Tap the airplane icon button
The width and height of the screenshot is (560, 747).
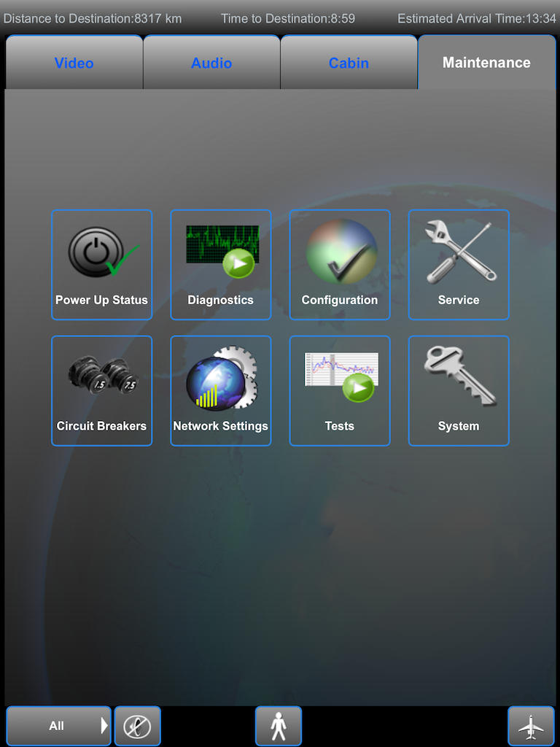pyautogui.click(x=531, y=726)
